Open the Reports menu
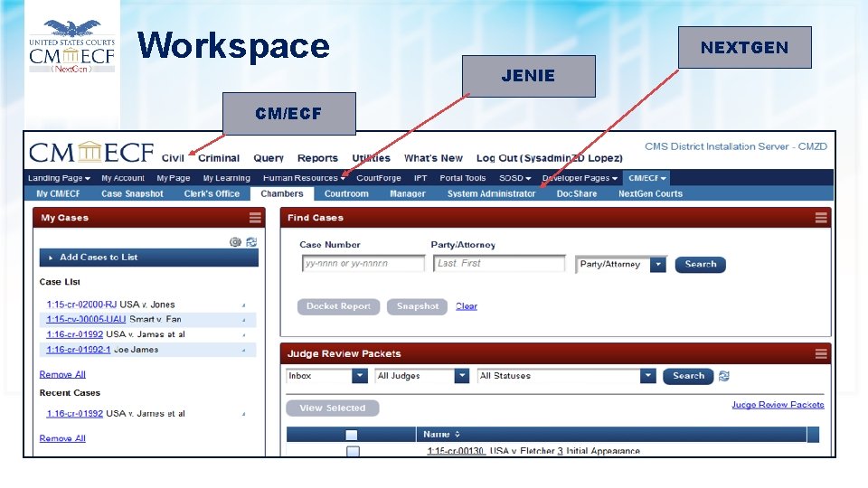 pos(317,158)
